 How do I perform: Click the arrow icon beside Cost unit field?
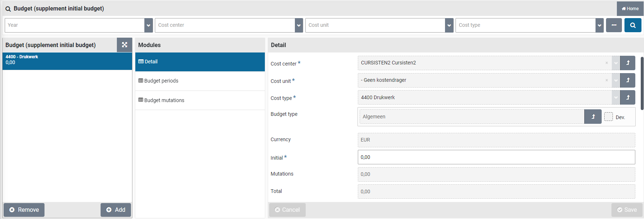(628, 80)
